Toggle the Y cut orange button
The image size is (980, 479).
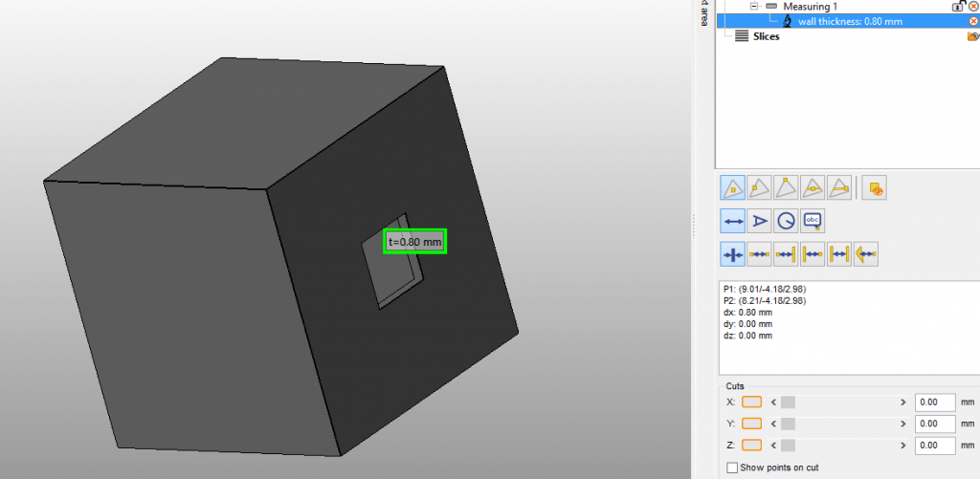click(751, 424)
